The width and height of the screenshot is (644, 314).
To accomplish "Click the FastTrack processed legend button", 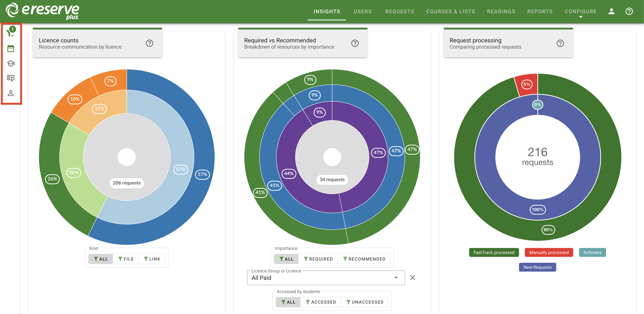I will pyautogui.click(x=494, y=252).
